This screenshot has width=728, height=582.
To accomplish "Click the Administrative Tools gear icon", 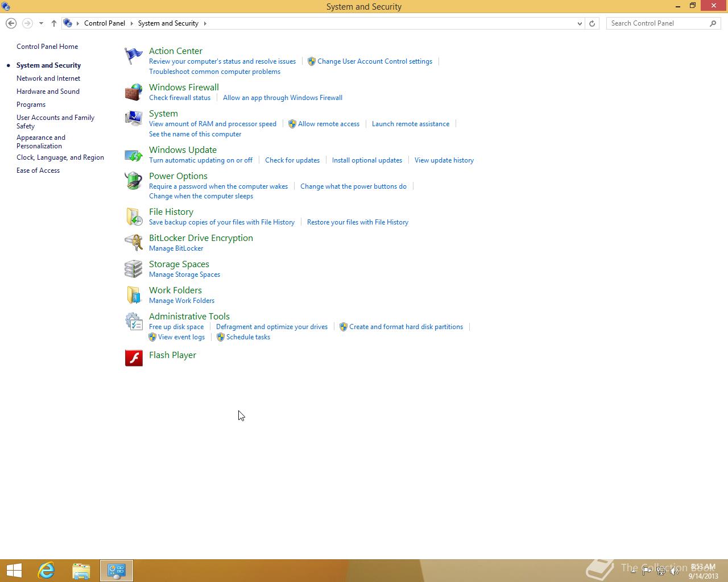I will 134,321.
